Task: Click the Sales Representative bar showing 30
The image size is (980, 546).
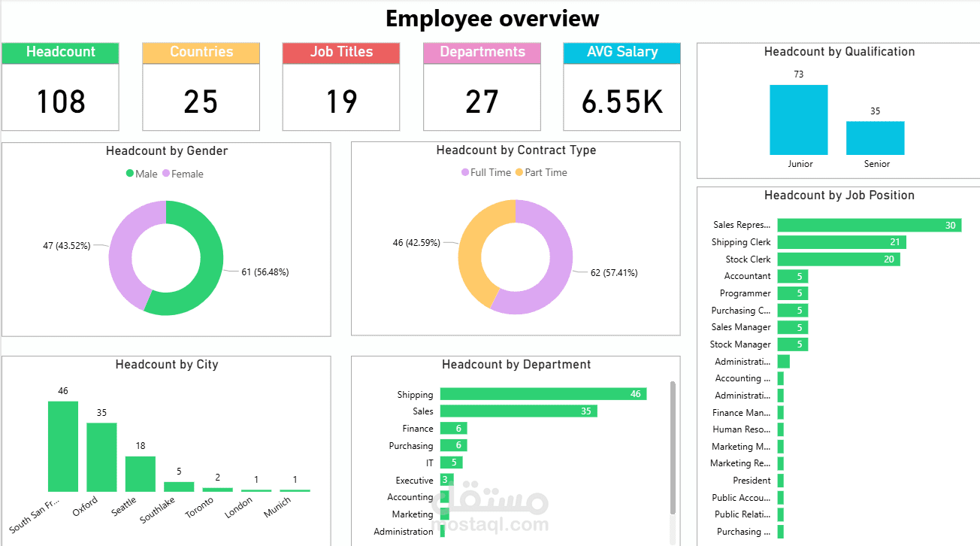Action: 870,224
